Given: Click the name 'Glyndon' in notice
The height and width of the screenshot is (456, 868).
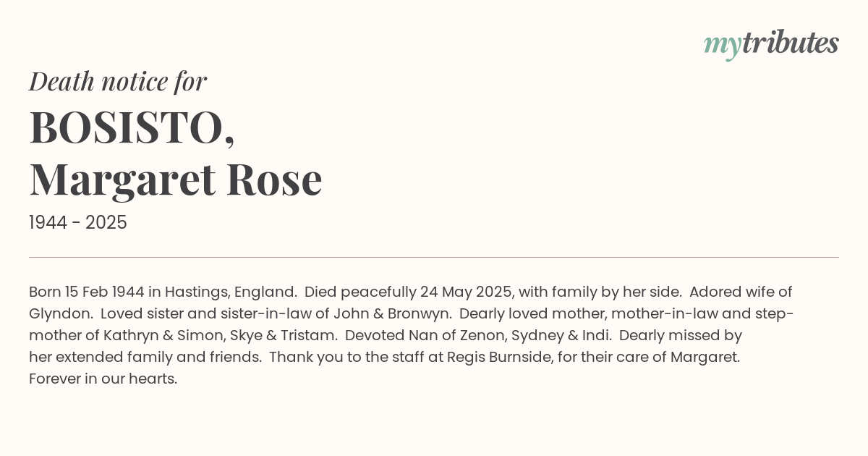Looking at the screenshot, I should coord(60,314).
